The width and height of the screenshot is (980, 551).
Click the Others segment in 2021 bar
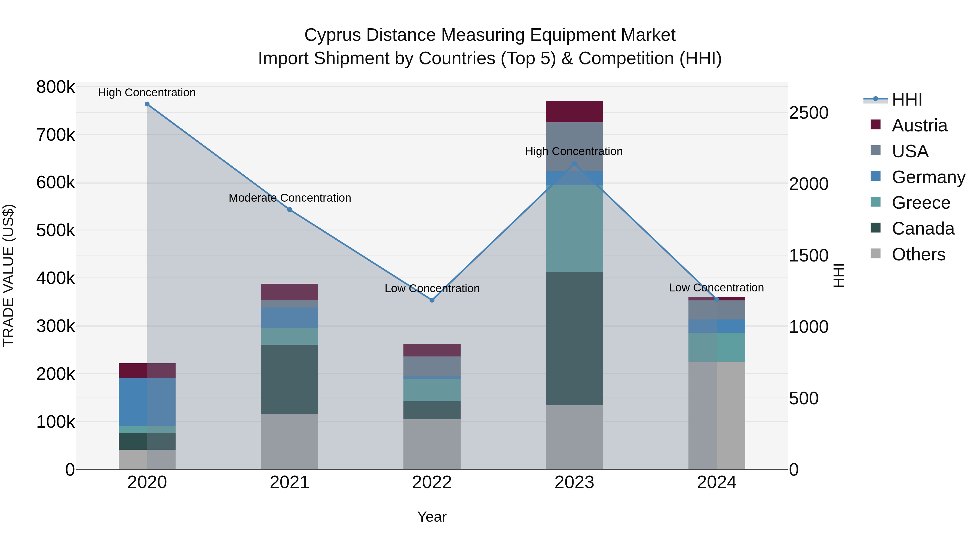click(x=290, y=442)
